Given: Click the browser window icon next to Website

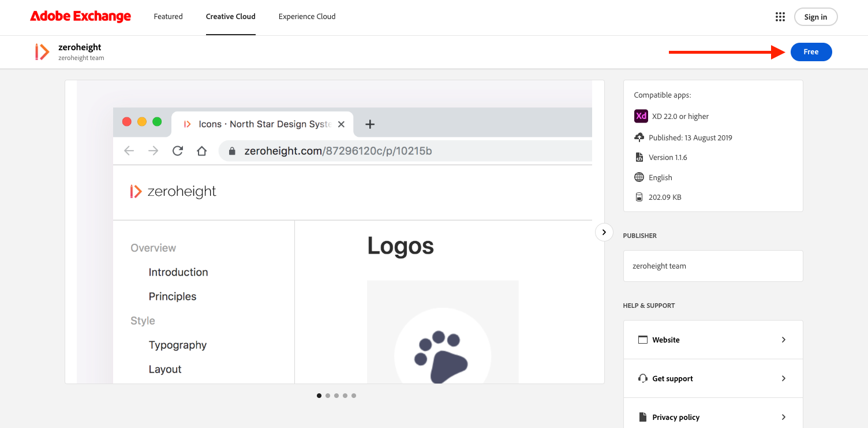Looking at the screenshot, I should tap(643, 340).
